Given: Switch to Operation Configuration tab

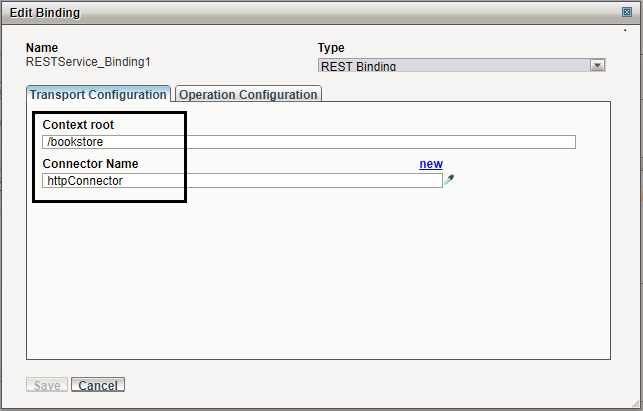Looking at the screenshot, I should (x=248, y=94).
